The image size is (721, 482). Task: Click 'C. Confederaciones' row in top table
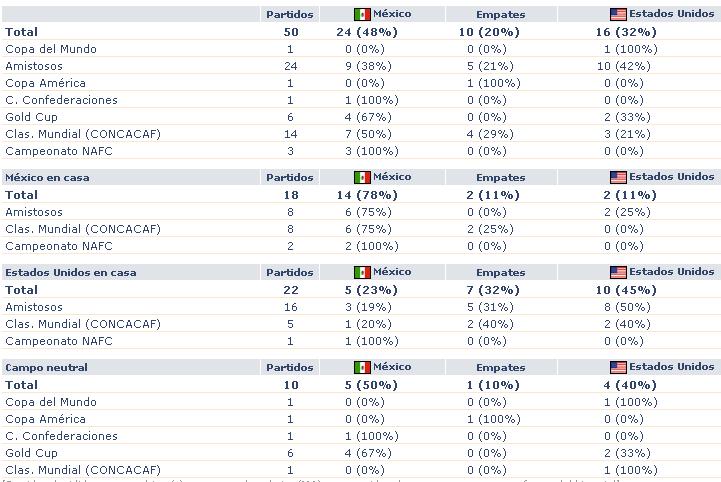61,100
